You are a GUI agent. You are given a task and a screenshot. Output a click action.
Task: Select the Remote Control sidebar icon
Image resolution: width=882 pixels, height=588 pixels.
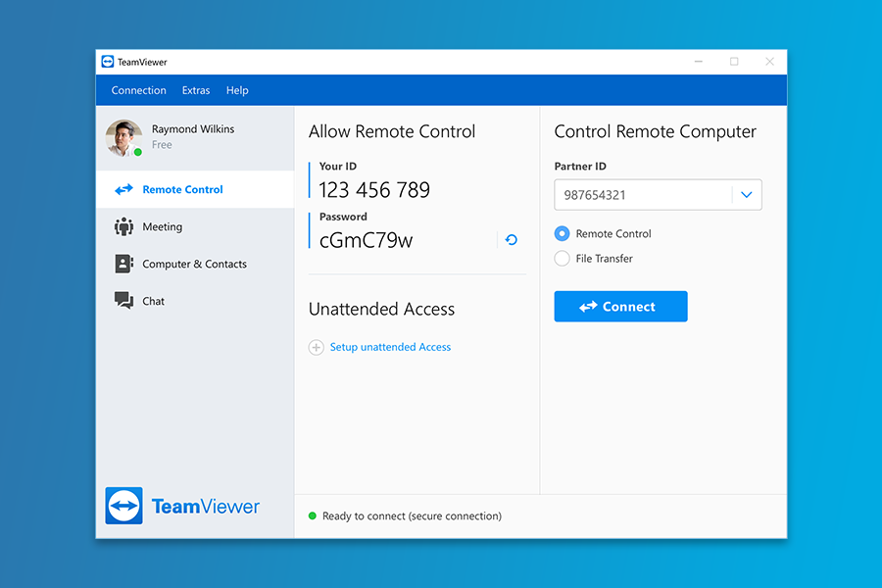(124, 189)
